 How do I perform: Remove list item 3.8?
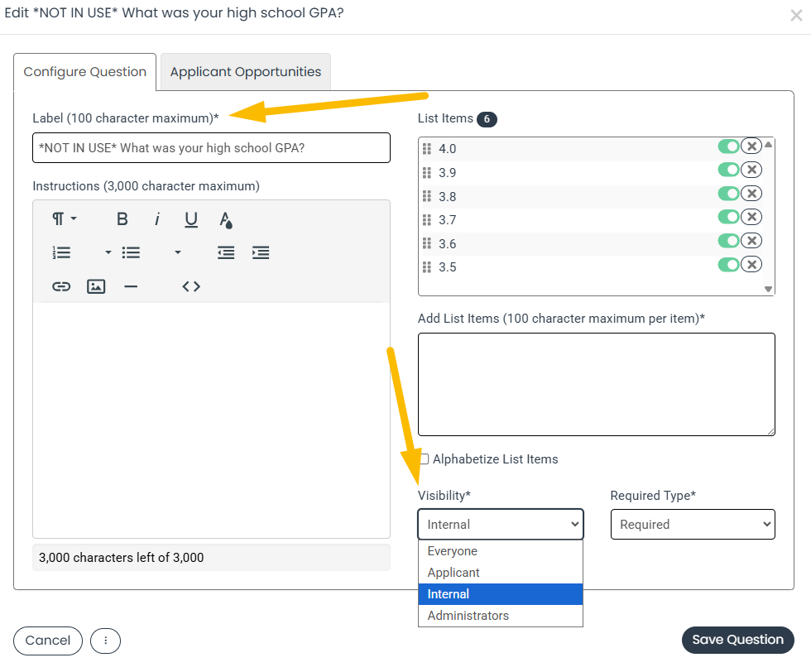(751, 194)
